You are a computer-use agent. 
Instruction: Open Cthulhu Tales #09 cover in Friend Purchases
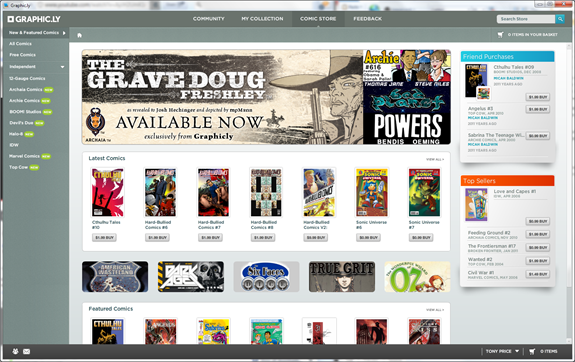(x=476, y=81)
